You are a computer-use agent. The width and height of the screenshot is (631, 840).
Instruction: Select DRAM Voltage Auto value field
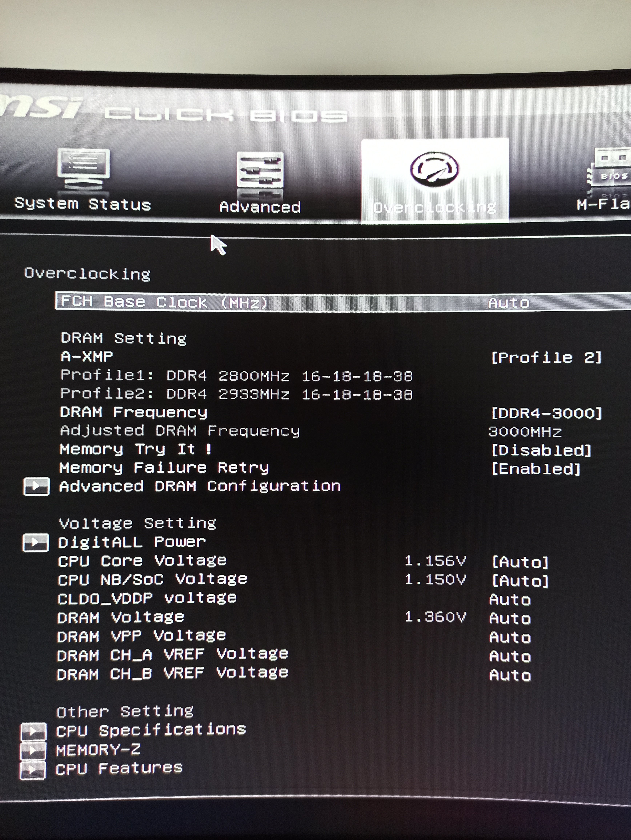[x=510, y=619]
